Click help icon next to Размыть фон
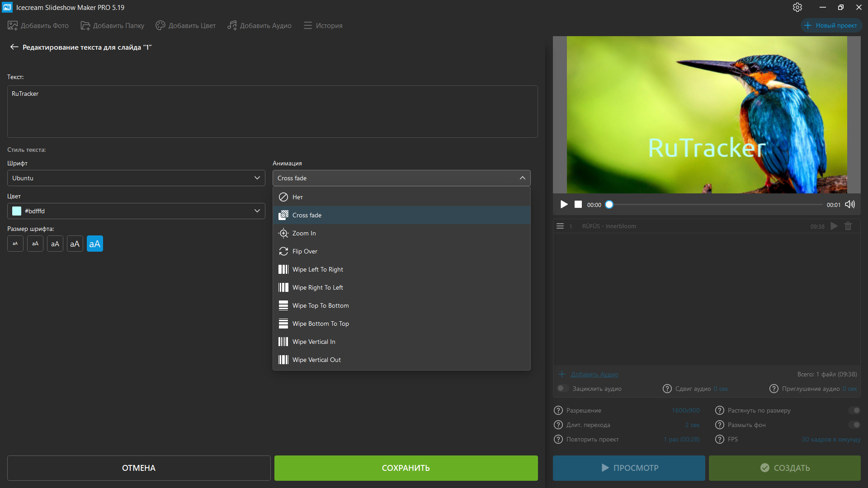This screenshot has width=868, height=488. (720, 425)
